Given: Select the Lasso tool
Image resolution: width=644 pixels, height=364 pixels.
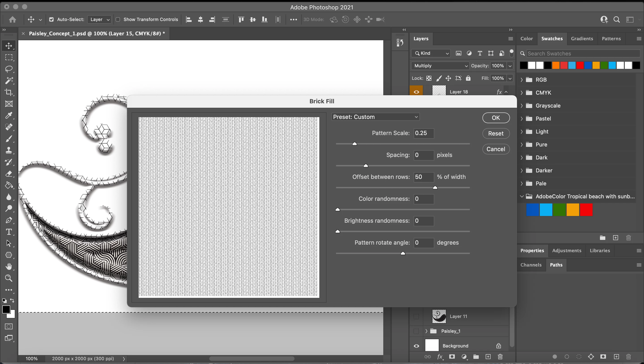Looking at the screenshot, I should (x=9, y=69).
